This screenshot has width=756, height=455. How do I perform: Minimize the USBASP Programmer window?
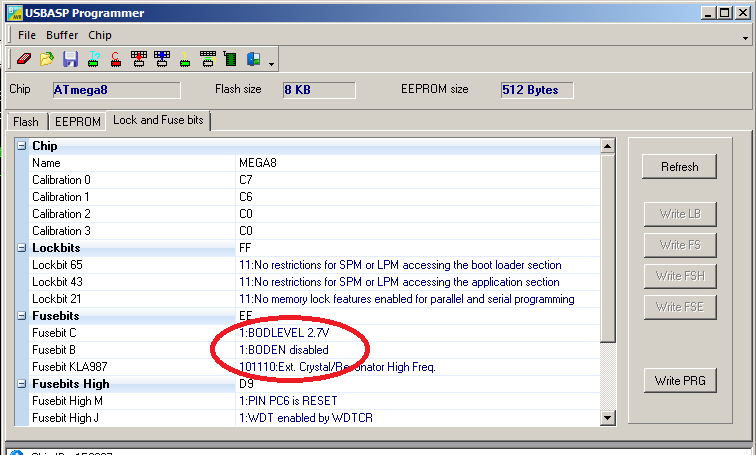(x=708, y=13)
